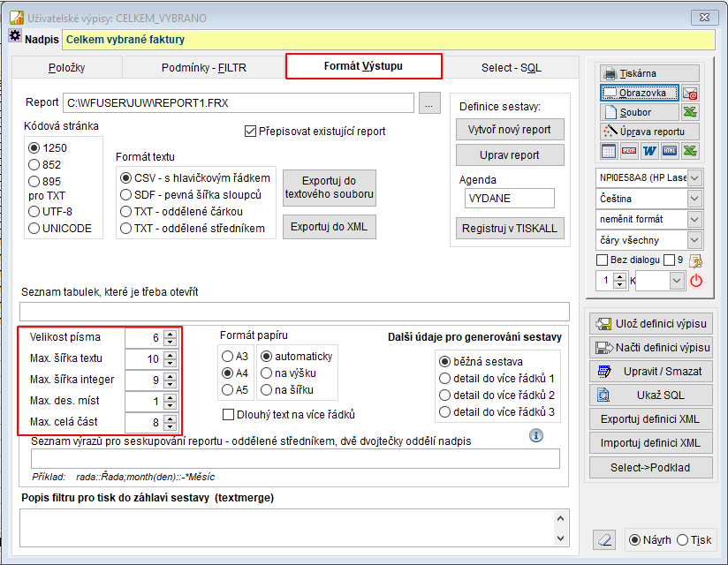Click the red power icon
This screenshot has height=565, width=728.
pos(696,281)
